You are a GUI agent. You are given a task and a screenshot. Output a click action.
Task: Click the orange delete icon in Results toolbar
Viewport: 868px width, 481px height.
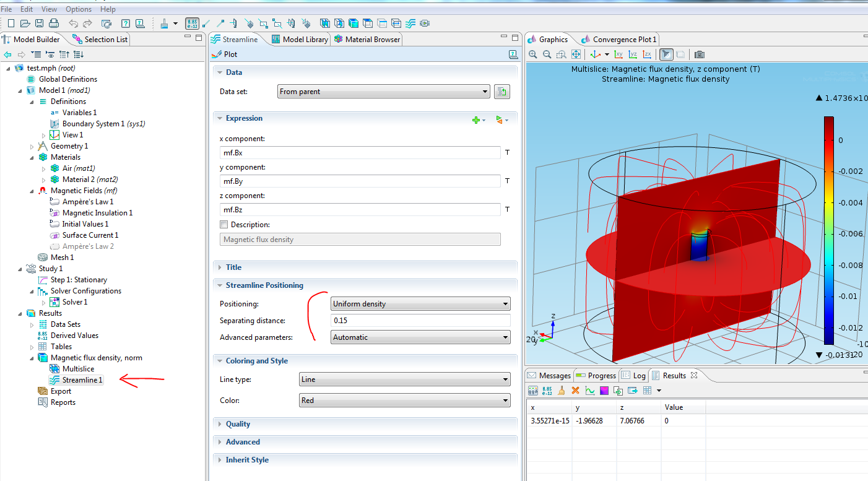click(575, 391)
